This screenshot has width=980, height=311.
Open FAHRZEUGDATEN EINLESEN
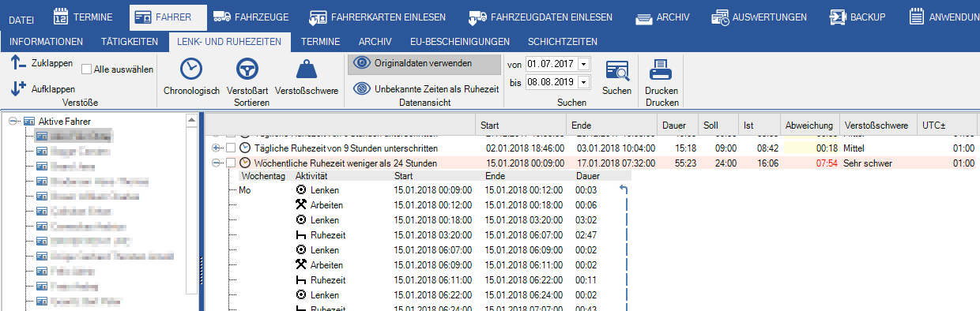pos(540,17)
